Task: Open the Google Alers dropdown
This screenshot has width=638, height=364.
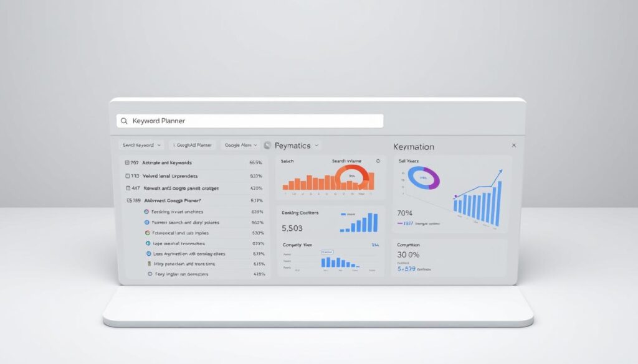Action: point(240,145)
